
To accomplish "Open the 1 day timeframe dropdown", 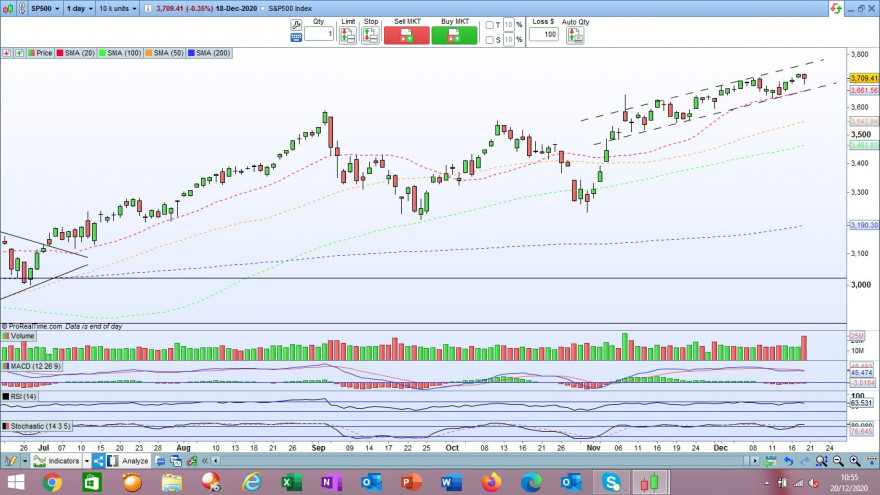I will point(80,8).
